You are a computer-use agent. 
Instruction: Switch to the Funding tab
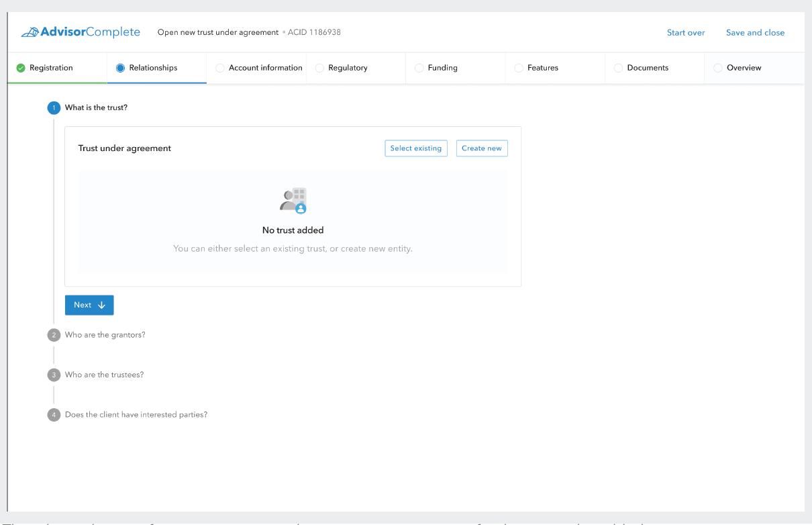pos(442,68)
